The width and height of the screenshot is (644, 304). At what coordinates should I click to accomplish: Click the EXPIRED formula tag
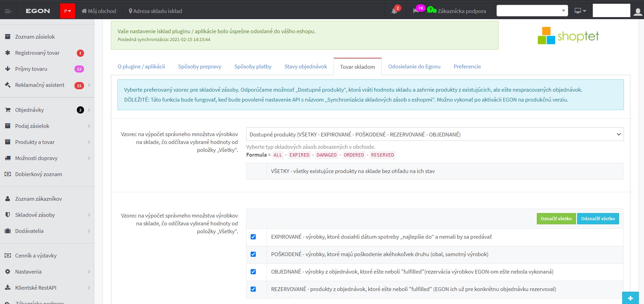coord(299,155)
